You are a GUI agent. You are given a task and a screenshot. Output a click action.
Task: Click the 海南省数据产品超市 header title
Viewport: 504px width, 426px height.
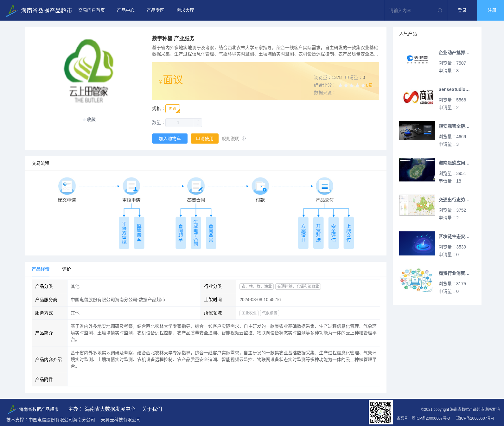pyautogui.click(x=47, y=10)
